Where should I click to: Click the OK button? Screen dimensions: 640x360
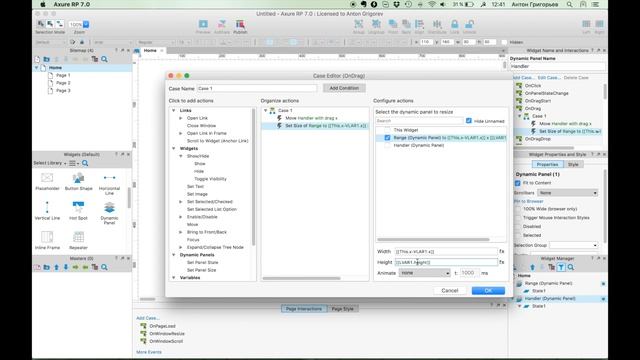(488, 290)
